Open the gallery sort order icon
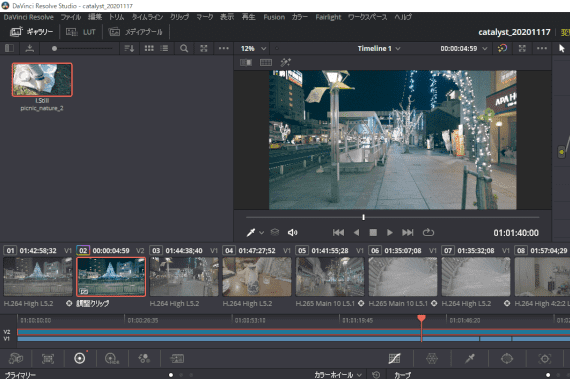570x379 pixels. click(129, 48)
